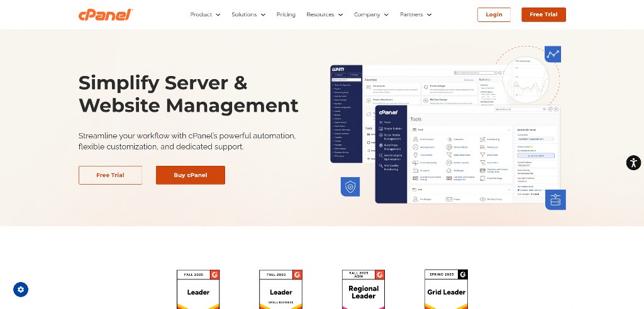This screenshot has width=644, height=309.
Task: Click the blue shield checkmark icon
Action: coord(350,187)
